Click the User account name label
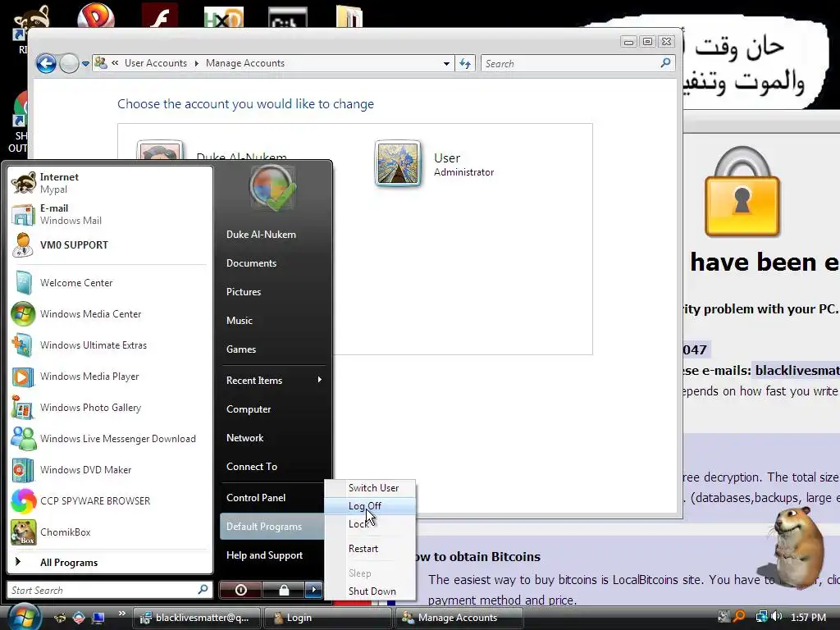The height and width of the screenshot is (630, 840). (x=447, y=158)
